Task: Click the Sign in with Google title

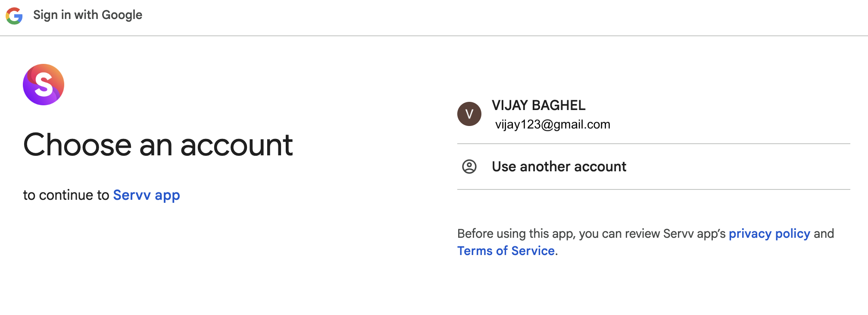Action: pyautogui.click(x=87, y=15)
